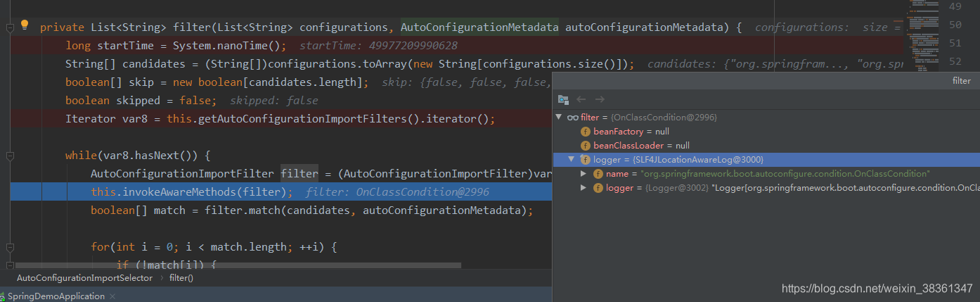Select the SpringDemoApplication debug tab

pyautogui.click(x=56, y=296)
